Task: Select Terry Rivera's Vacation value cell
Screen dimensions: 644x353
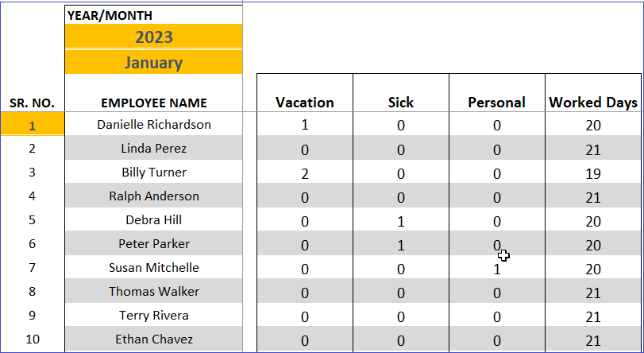Action: (305, 316)
